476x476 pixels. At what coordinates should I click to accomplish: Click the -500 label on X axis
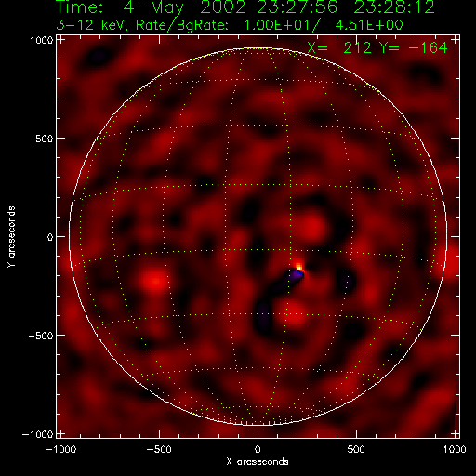pos(159,449)
